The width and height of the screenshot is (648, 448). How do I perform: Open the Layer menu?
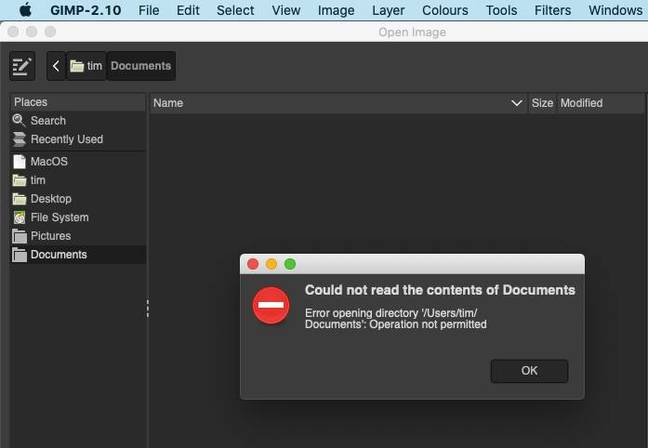tap(388, 10)
